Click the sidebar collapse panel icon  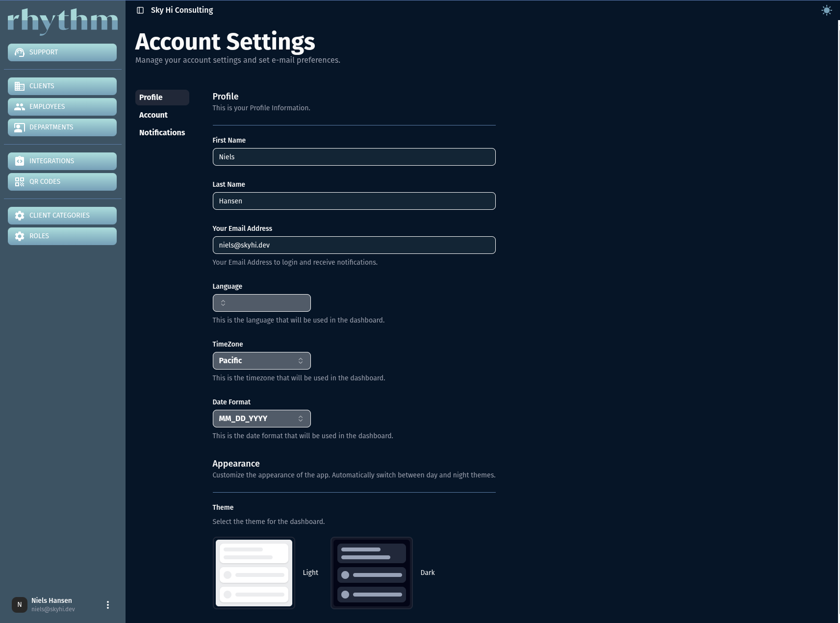click(x=141, y=10)
